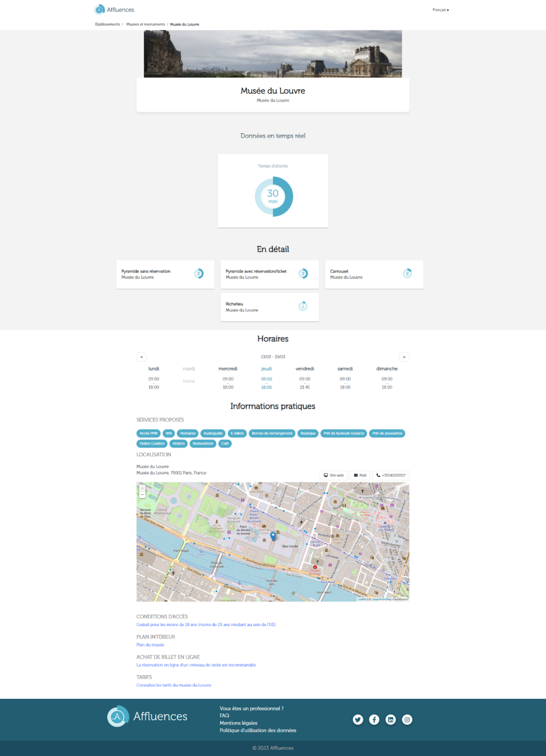
Task: Click the Audioguide service tag
Action: click(x=213, y=433)
